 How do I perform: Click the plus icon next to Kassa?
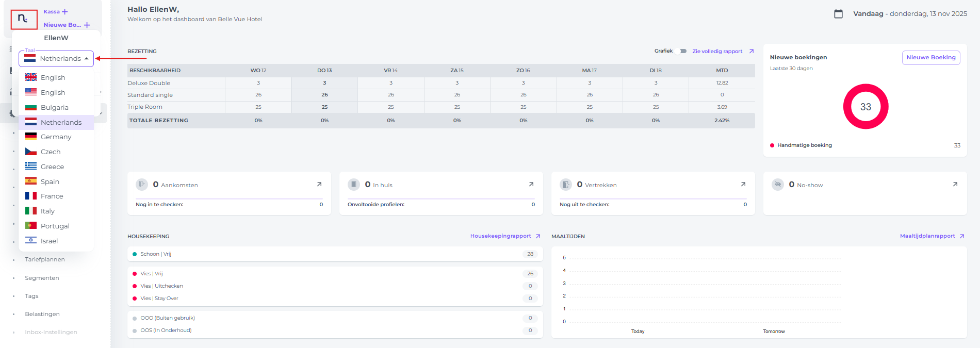pos(64,12)
